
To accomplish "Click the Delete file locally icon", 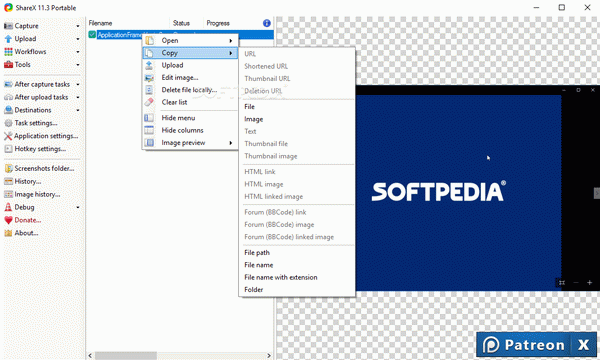I will 149,90.
